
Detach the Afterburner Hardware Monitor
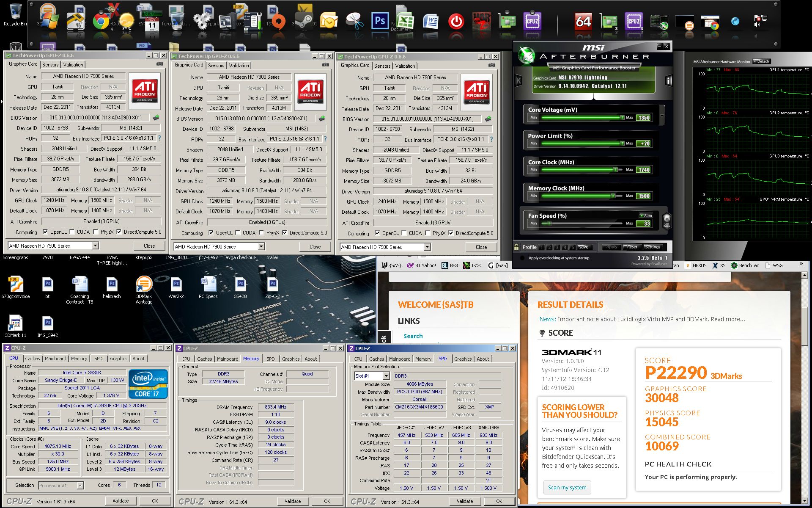(762, 61)
